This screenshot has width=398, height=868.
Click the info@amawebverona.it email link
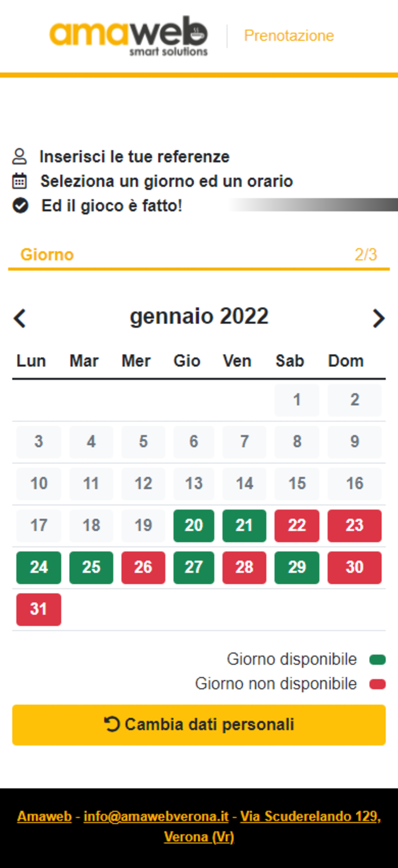click(156, 816)
